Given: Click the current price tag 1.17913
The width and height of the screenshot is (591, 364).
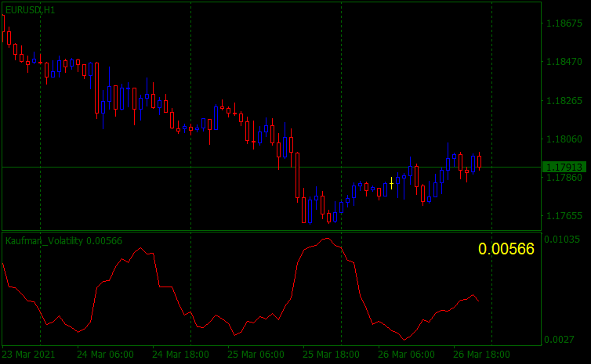Looking at the screenshot, I should click(564, 167).
